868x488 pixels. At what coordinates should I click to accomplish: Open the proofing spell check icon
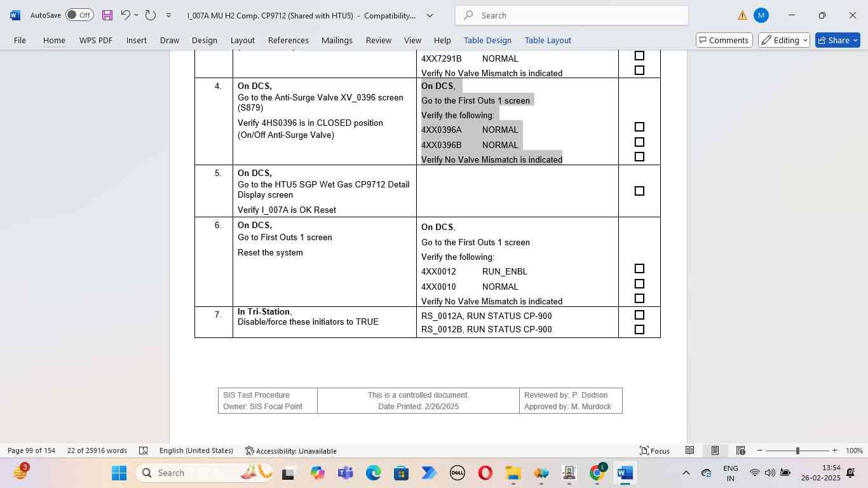click(144, 451)
